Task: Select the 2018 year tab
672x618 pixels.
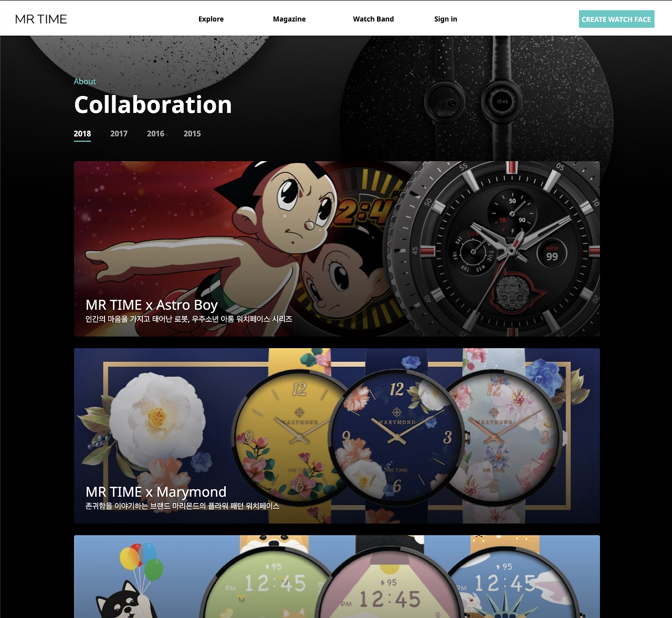Action: [82, 134]
